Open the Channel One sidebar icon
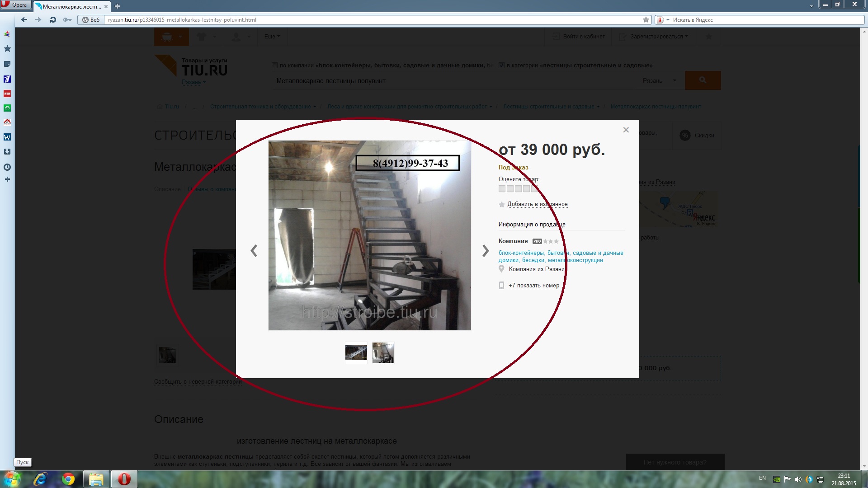 coord(7,79)
